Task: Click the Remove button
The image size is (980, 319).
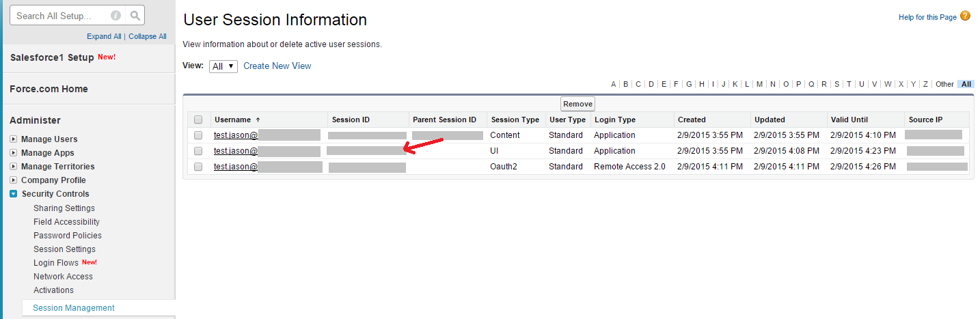Action: (577, 104)
